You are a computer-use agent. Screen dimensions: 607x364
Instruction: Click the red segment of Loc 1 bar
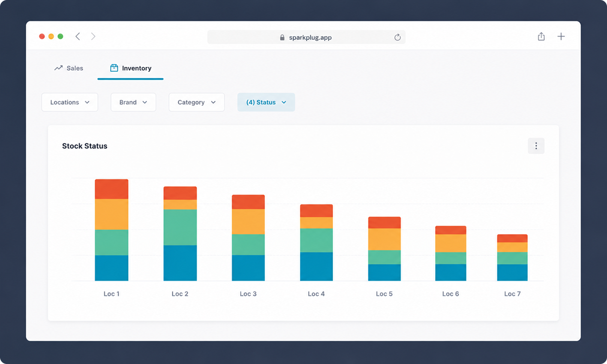(x=111, y=189)
